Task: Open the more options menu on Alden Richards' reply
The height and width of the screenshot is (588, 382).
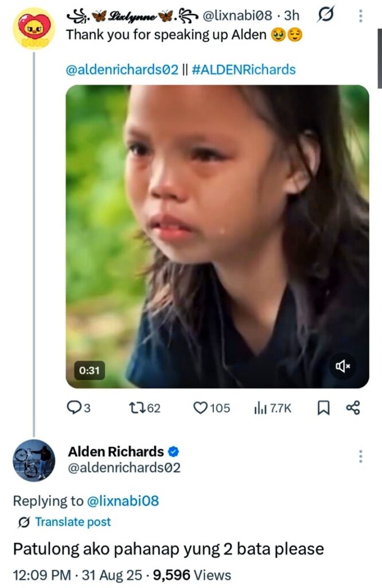Action: pyautogui.click(x=361, y=457)
